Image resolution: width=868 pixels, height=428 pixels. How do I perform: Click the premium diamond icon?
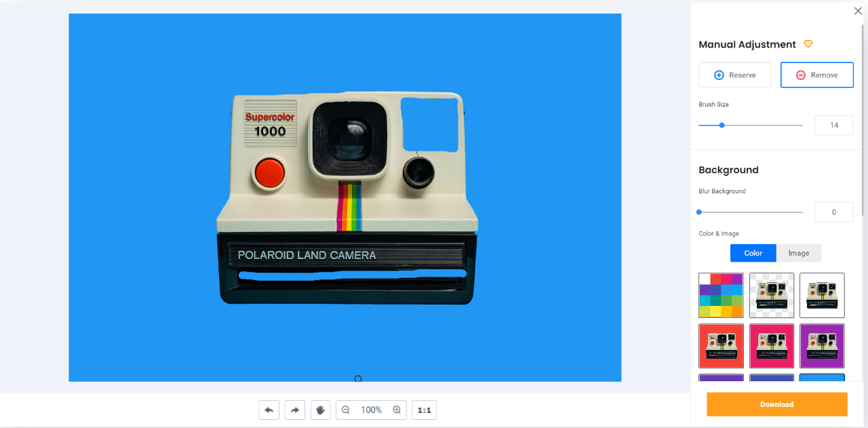pos(808,44)
